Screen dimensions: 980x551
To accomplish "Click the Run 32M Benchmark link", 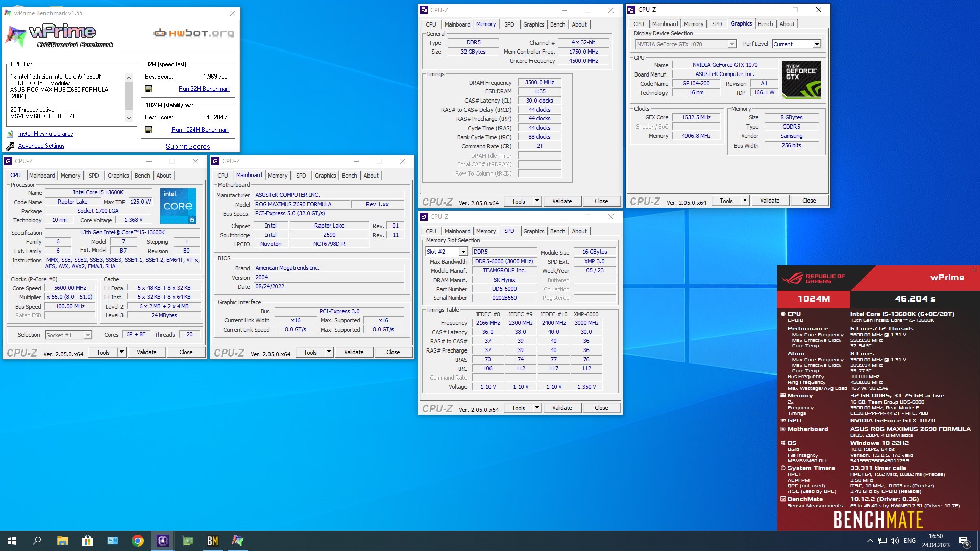I will [x=204, y=89].
